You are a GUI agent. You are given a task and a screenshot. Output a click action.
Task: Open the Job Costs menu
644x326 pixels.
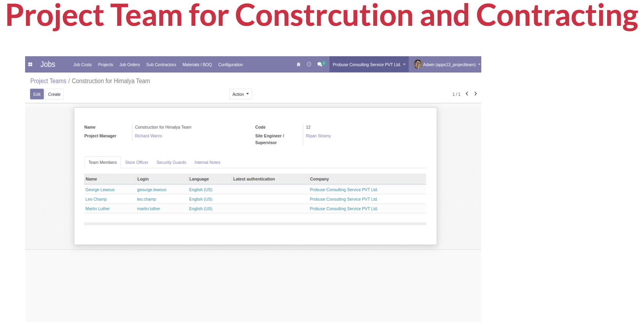[x=82, y=65]
